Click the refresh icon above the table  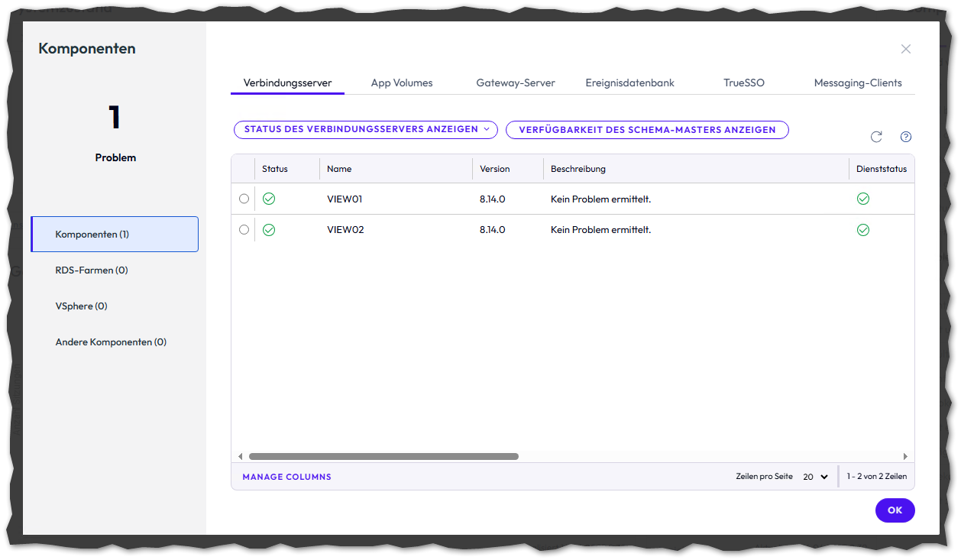(876, 137)
